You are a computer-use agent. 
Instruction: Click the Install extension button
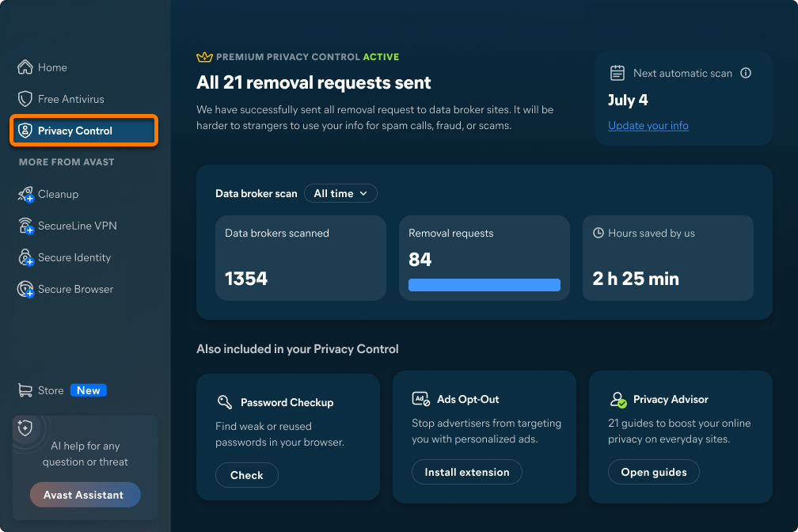(x=467, y=472)
